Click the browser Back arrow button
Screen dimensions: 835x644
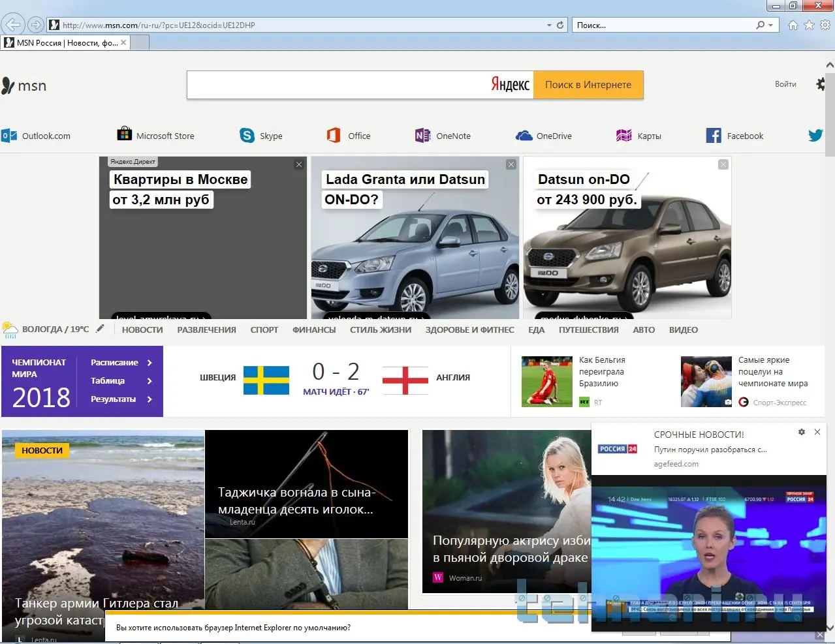[x=12, y=25]
